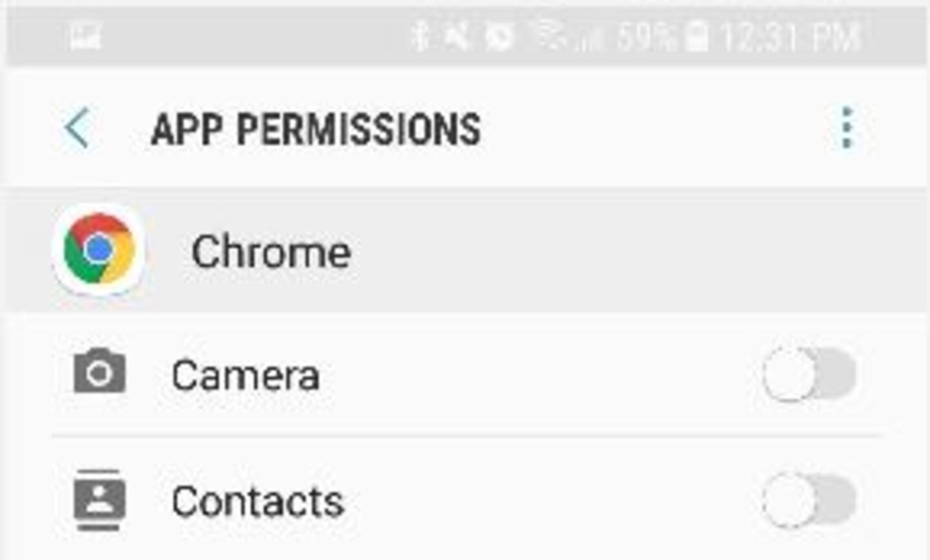Select the Camera permission label

245,375
